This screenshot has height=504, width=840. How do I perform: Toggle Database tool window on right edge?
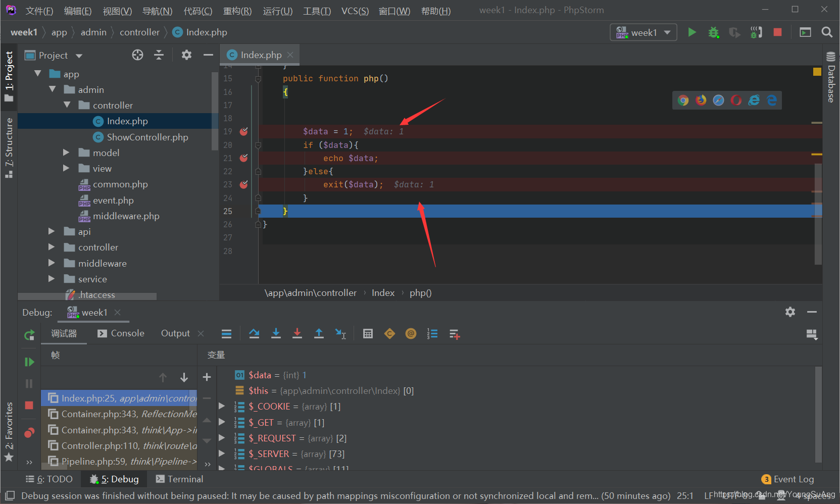[x=831, y=76]
